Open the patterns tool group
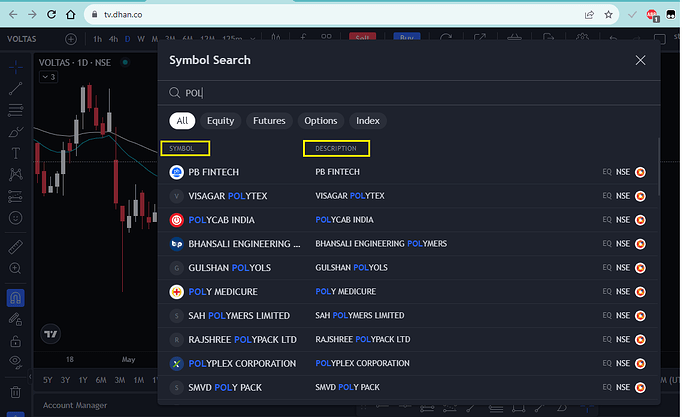690x417 pixels. [15, 175]
